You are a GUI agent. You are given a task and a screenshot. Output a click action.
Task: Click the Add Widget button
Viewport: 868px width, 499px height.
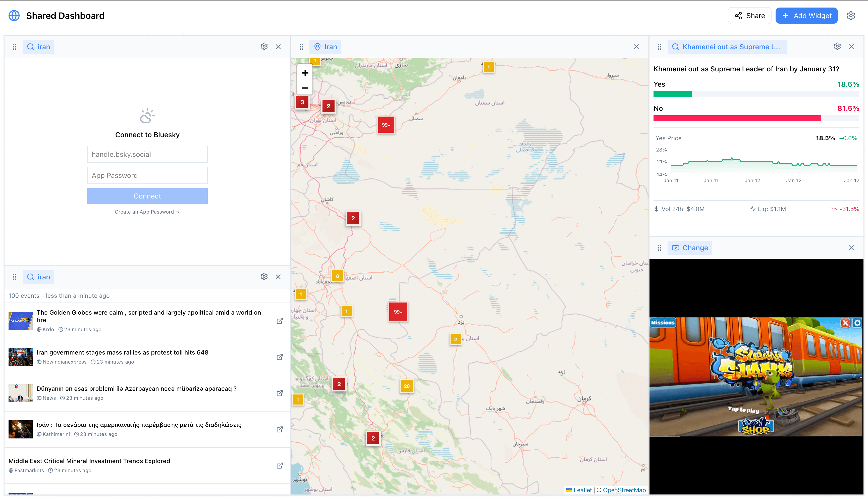tap(806, 16)
